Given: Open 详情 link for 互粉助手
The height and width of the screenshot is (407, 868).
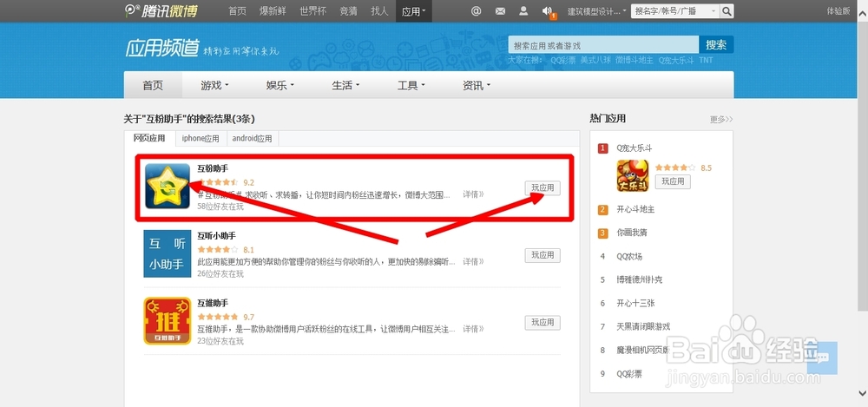Looking at the screenshot, I should (473, 194).
